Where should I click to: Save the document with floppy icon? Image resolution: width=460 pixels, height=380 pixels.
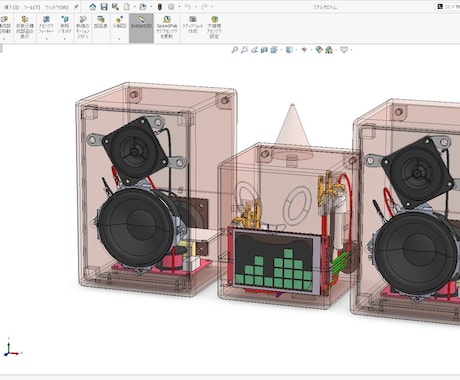click(104, 7)
